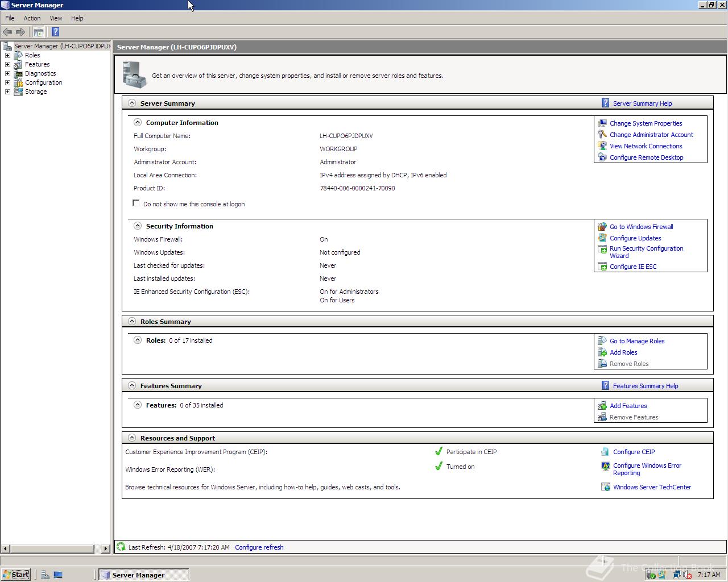Click the Go to Manage Roles icon

tap(602, 340)
